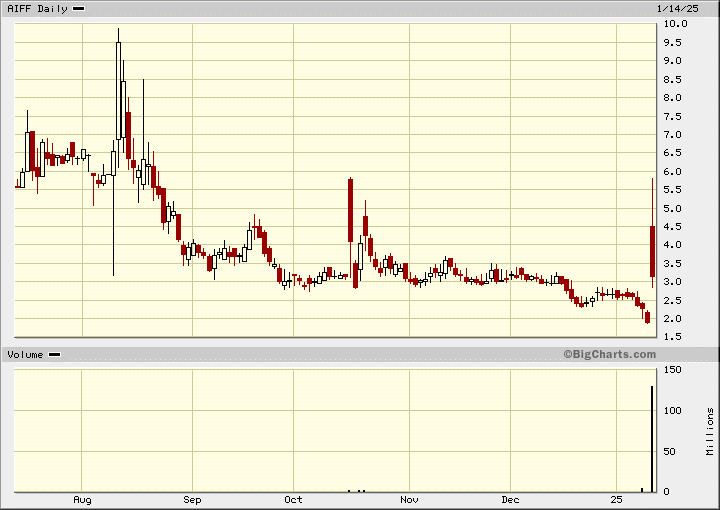Click the 9.5 price axis label
The image size is (720, 510).
672,43
